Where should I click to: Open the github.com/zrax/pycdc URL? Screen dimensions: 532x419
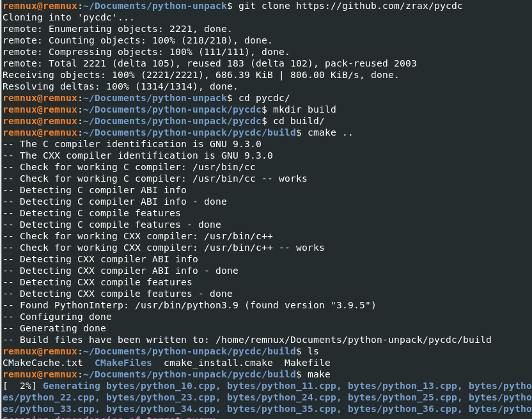pos(379,6)
